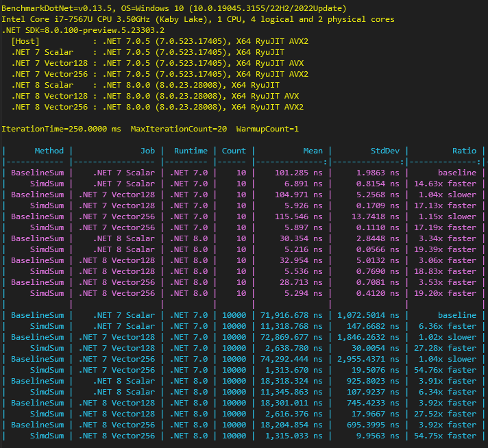Click the ratio 17.13x faster
Image resolution: width=488 pixels, height=448 pixels.
445,206
